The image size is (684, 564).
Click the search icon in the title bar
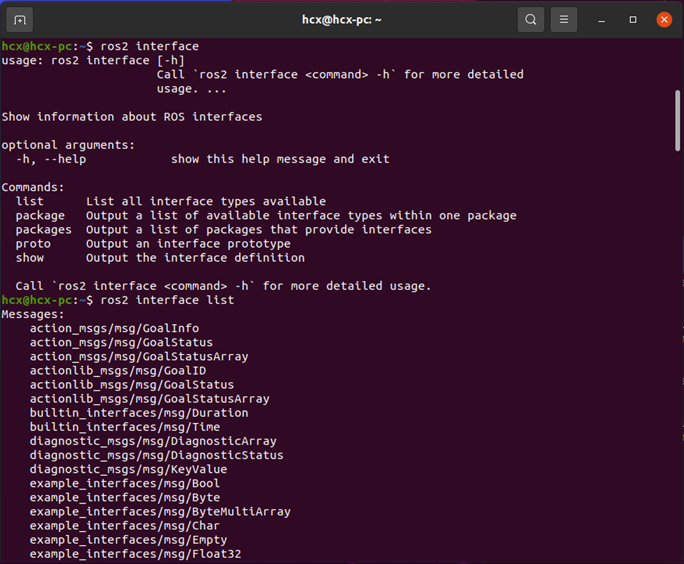(531, 19)
